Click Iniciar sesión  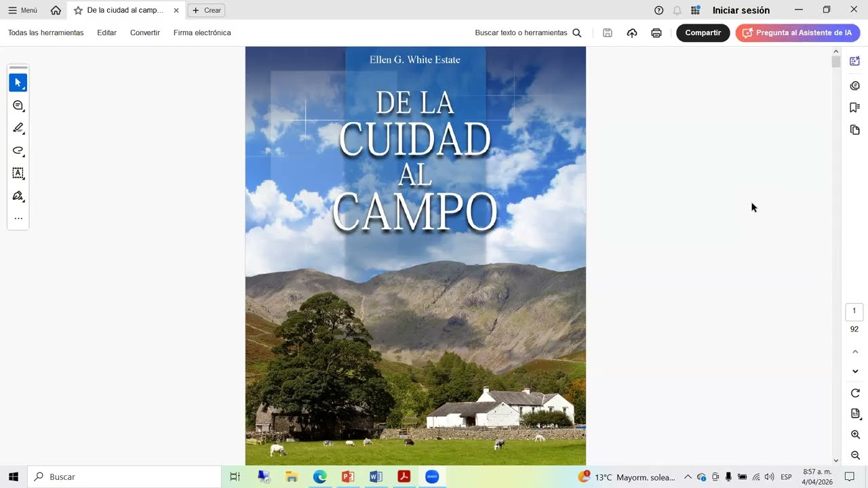coord(741,10)
